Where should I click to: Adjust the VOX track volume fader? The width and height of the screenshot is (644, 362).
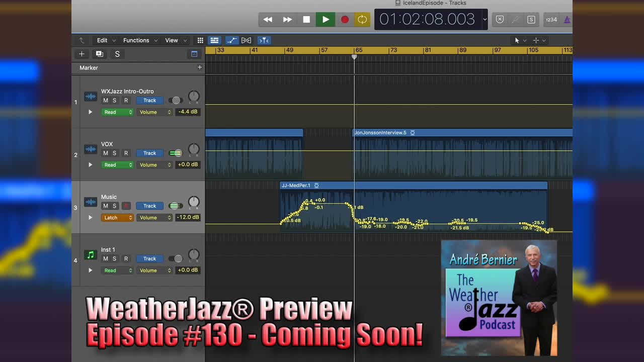pyautogui.click(x=176, y=153)
